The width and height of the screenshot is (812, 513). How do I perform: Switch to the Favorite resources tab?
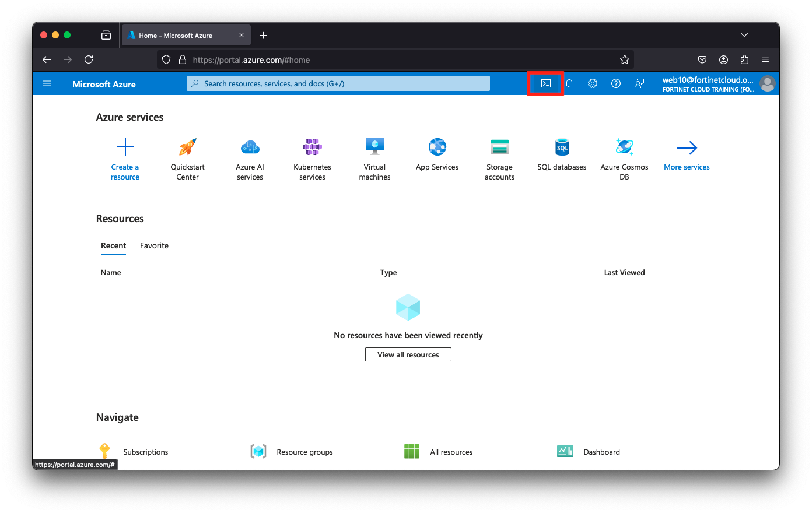pyautogui.click(x=154, y=245)
